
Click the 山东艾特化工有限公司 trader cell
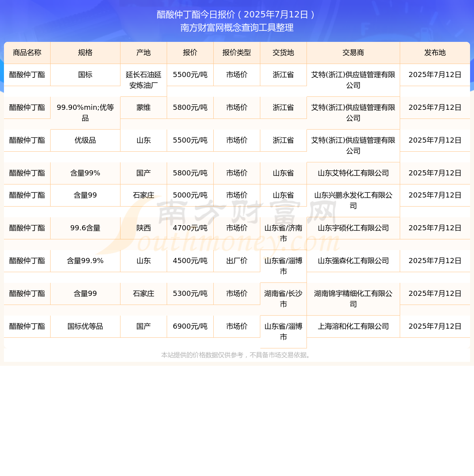click(354, 173)
